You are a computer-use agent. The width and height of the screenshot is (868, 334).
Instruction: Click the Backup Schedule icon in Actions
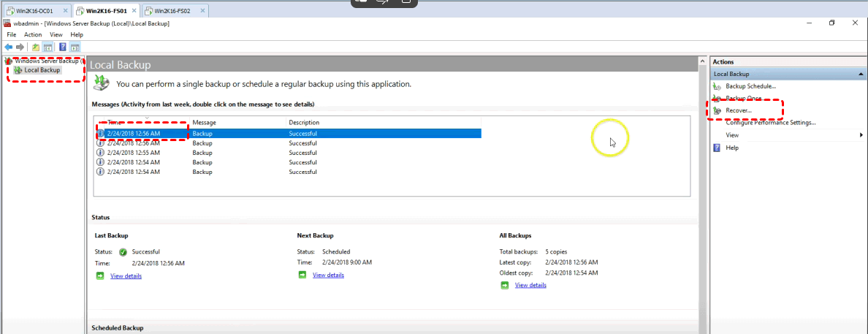[x=717, y=86]
